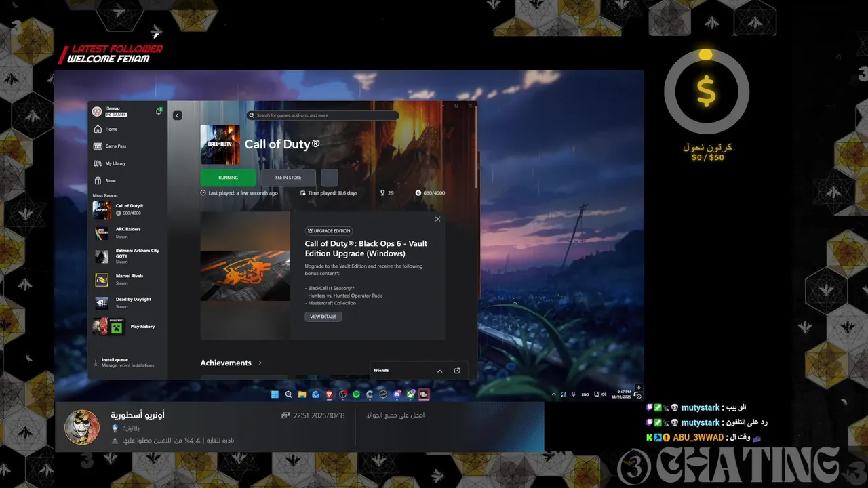Click the Install queue download icon
The height and width of the screenshot is (488, 868).
[95, 362]
